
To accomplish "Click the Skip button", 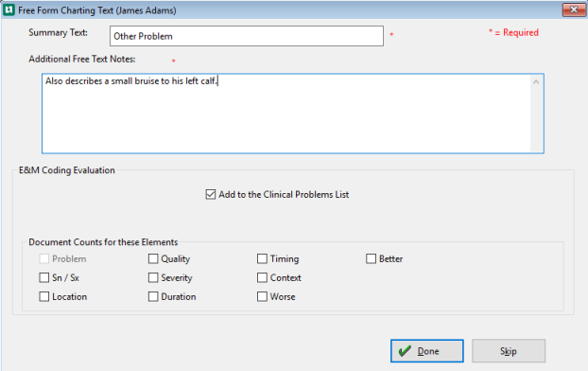I will [509, 351].
